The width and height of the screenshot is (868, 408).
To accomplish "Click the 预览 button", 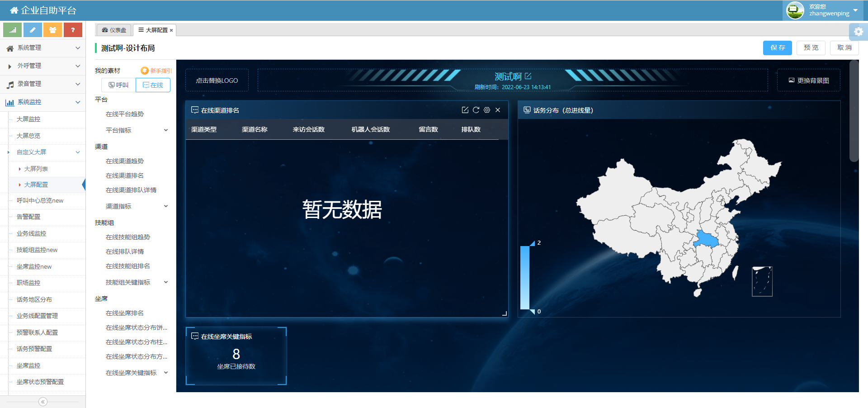I will [x=811, y=47].
